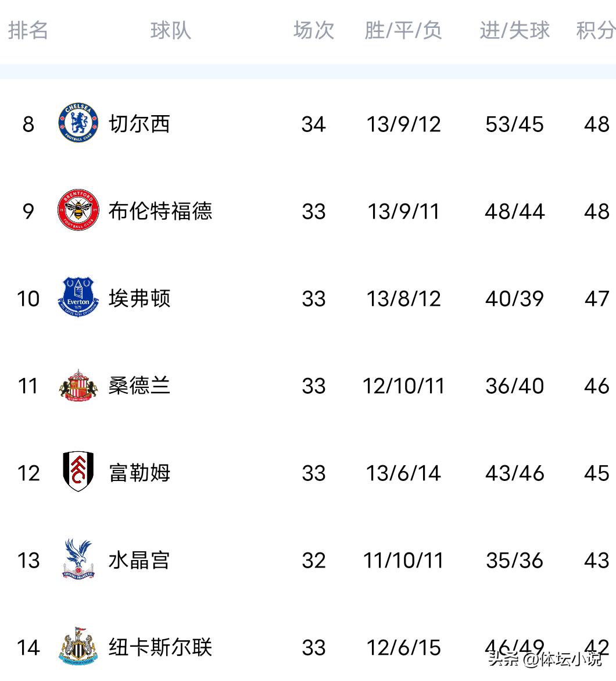Click the Chelsea club crest
This screenshot has height=681, width=616.
point(78,123)
